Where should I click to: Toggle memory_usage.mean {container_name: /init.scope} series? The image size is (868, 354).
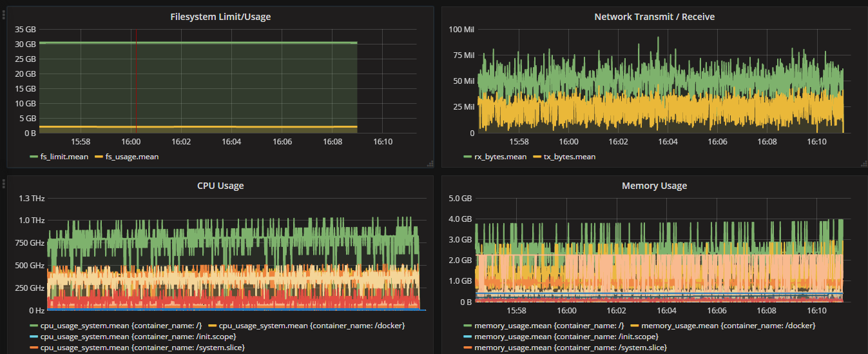(x=566, y=337)
